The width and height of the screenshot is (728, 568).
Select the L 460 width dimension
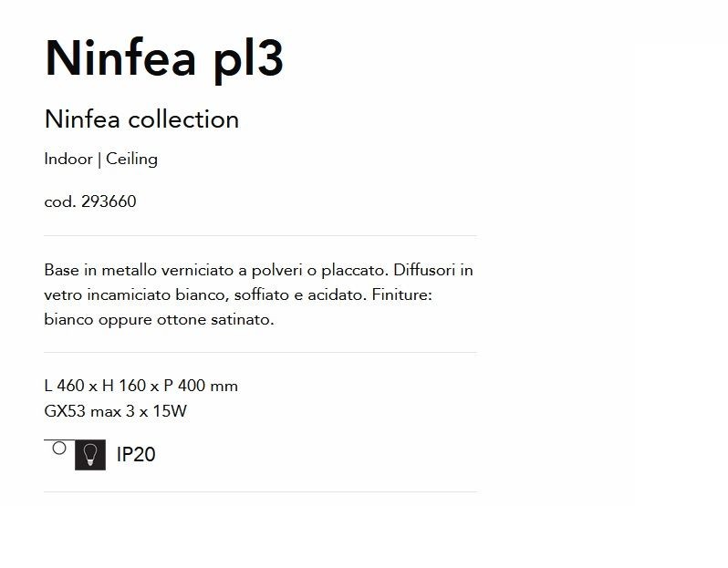[65, 386]
